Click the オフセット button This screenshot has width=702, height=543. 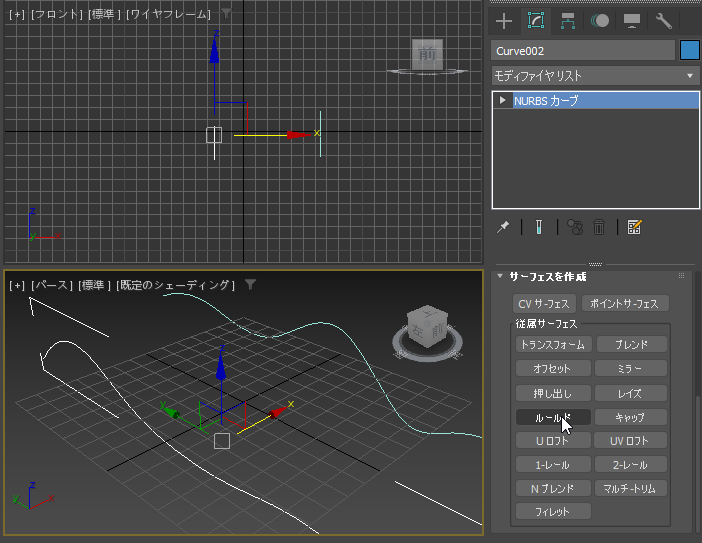(x=553, y=369)
